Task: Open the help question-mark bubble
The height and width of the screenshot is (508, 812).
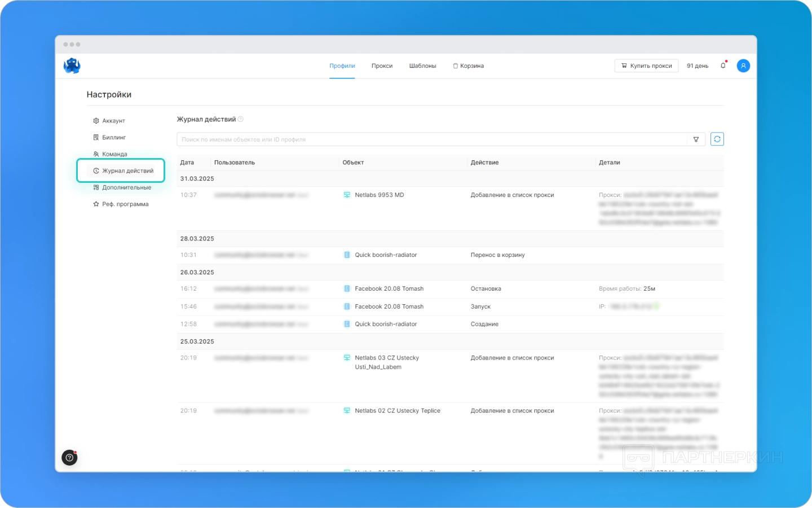Action: 69,458
